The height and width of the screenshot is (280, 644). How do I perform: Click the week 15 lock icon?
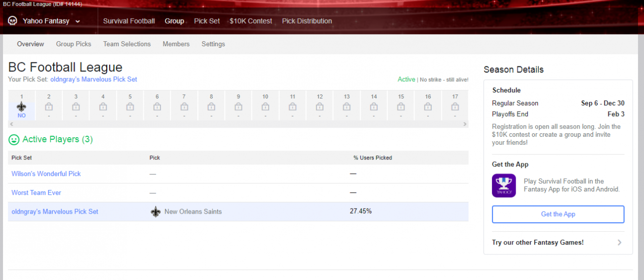(400, 107)
